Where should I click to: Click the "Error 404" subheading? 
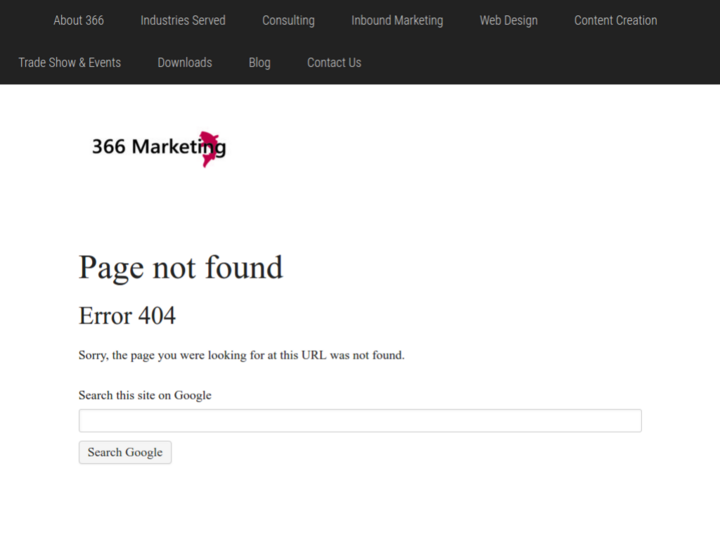tap(127, 316)
